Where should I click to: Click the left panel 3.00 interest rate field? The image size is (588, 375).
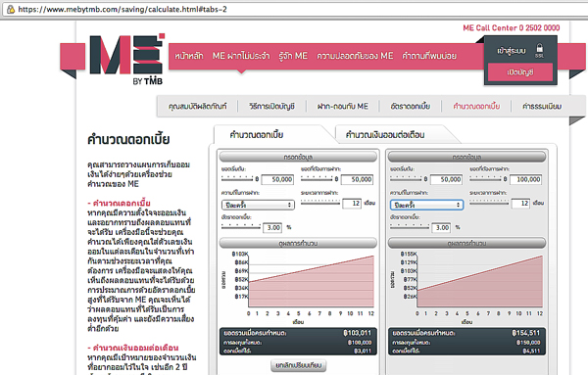[272, 227]
